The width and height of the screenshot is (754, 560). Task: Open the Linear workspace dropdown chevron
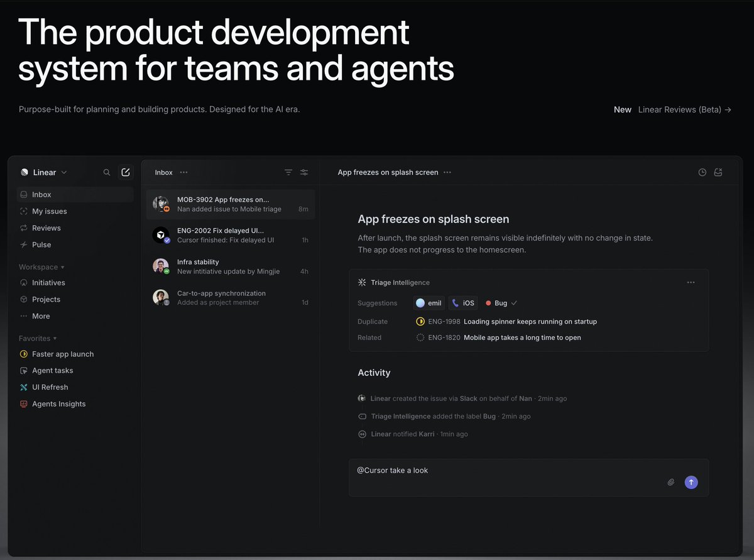click(x=64, y=172)
